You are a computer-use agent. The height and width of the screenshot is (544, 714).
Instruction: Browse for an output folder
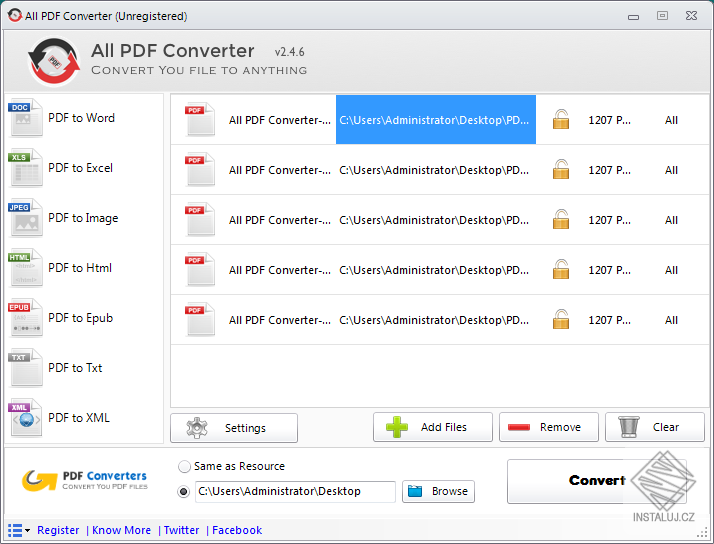[438, 492]
